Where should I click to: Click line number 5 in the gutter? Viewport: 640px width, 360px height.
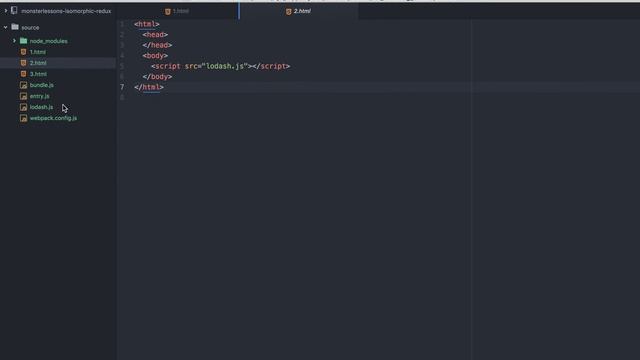(x=122, y=66)
